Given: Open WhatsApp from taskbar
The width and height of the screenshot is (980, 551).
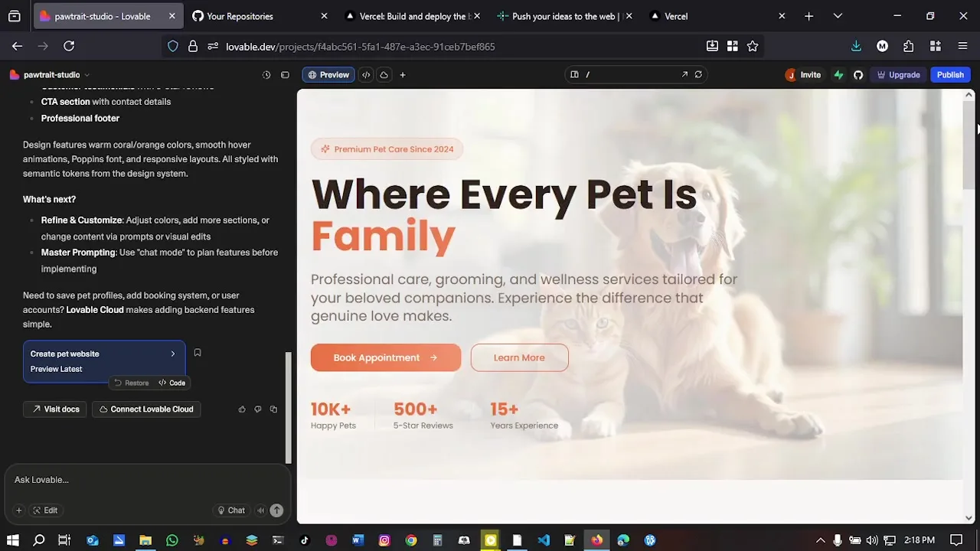Looking at the screenshot, I should tap(172, 540).
